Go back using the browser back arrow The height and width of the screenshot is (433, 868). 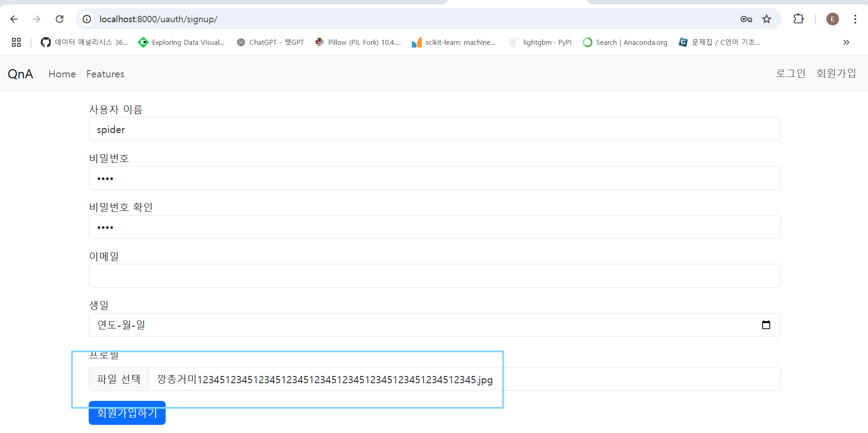click(x=14, y=19)
